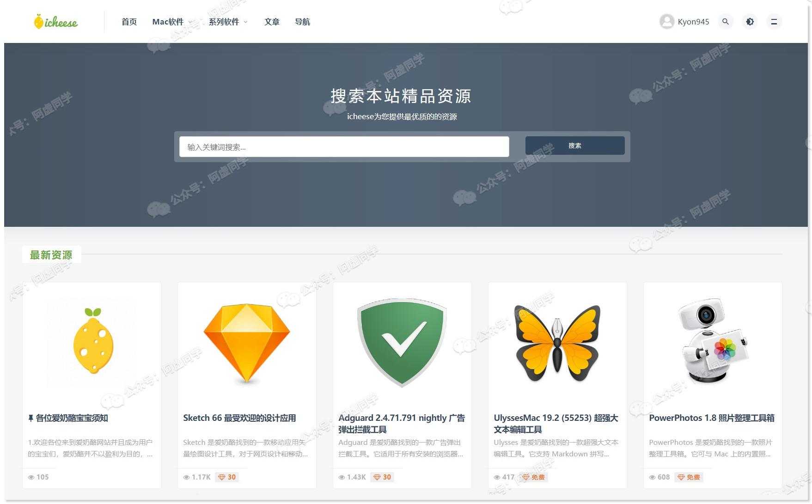Screen dimensions: 812x504
Task: Click the PowerPhotos card 免费 badge
Action: tap(689, 477)
